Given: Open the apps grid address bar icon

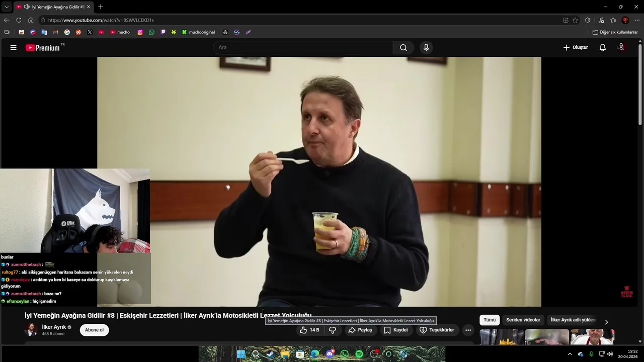Looking at the screenshot, I should tap(566, 20).
